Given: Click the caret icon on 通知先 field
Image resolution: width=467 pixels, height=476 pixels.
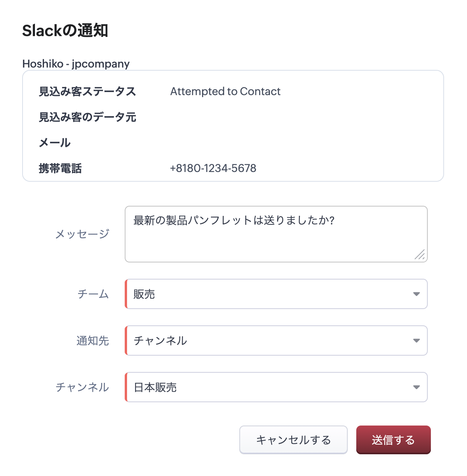Looking at the screenshot, I should click(416, 340).
